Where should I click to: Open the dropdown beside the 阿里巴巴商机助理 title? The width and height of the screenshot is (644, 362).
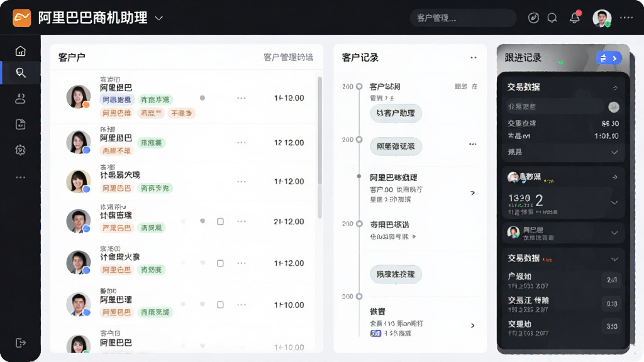159,18
